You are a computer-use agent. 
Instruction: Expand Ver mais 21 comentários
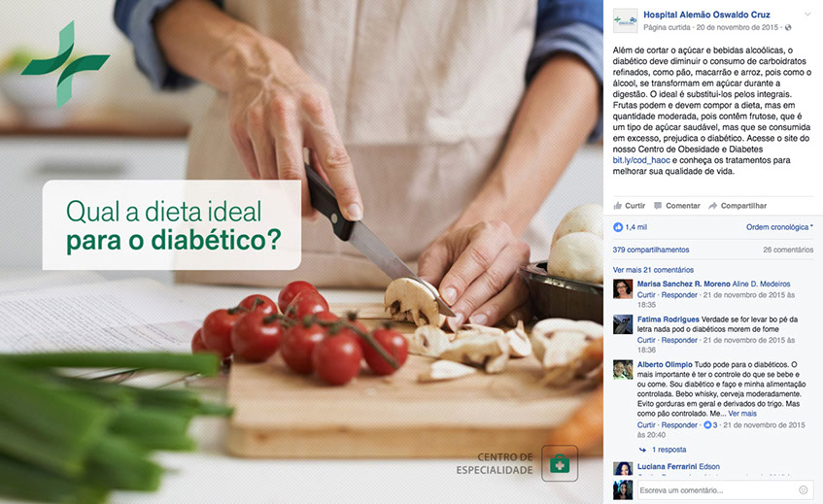[653, 270]
